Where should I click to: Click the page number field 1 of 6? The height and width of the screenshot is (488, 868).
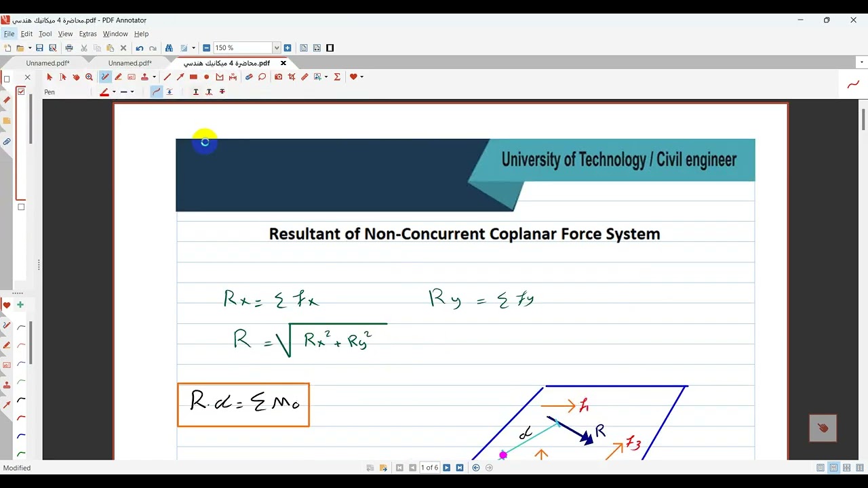[x=430, y=468]
